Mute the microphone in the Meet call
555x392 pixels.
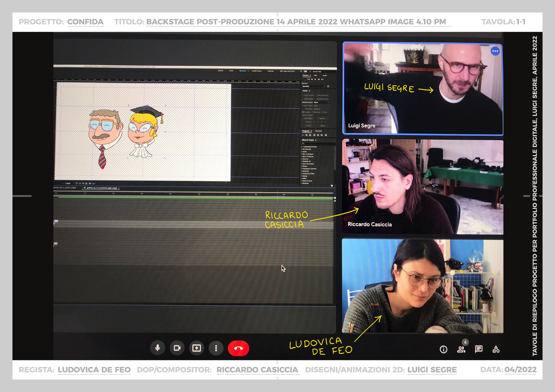click(x=158, y=348)
